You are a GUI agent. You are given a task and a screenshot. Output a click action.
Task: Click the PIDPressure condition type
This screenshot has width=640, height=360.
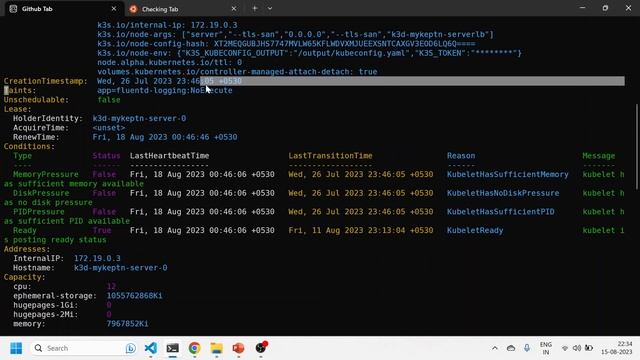(x=38, y=212)
